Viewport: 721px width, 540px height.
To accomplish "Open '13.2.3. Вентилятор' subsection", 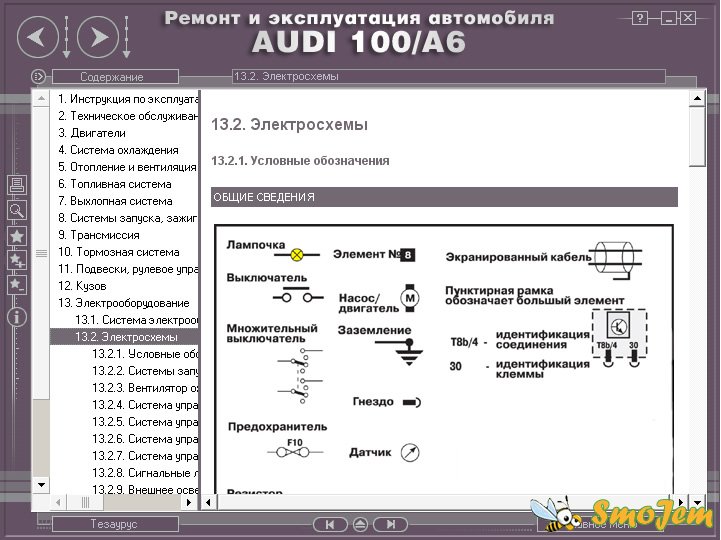I will point(145,388).
